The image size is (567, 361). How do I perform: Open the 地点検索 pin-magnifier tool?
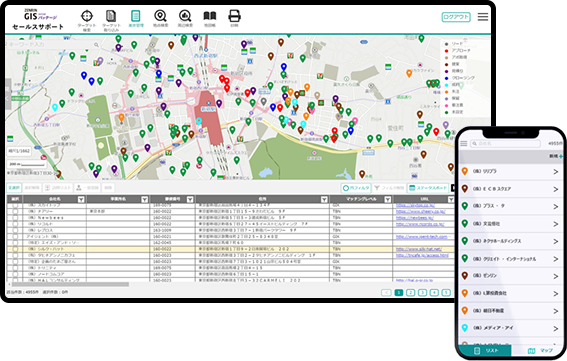pos(160,16)
